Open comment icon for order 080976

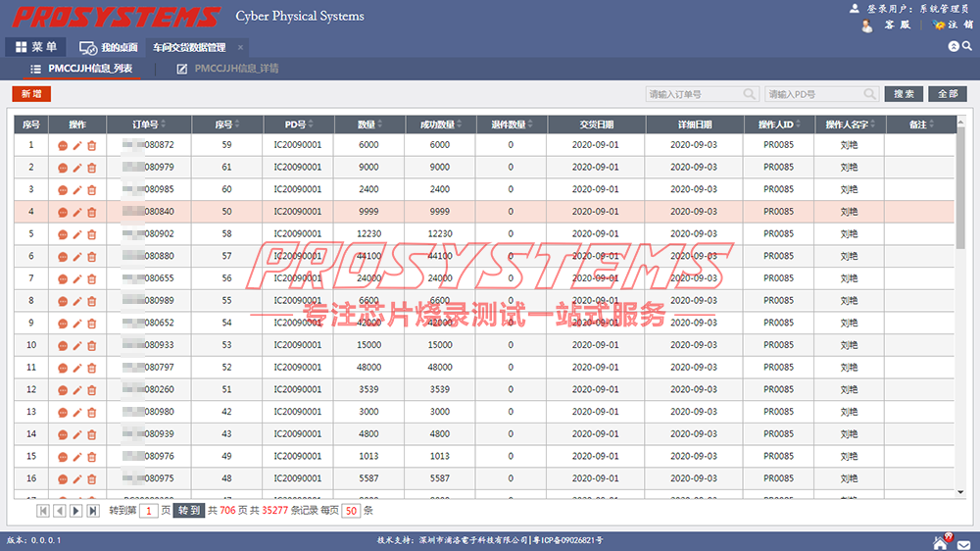coord(63,457)
